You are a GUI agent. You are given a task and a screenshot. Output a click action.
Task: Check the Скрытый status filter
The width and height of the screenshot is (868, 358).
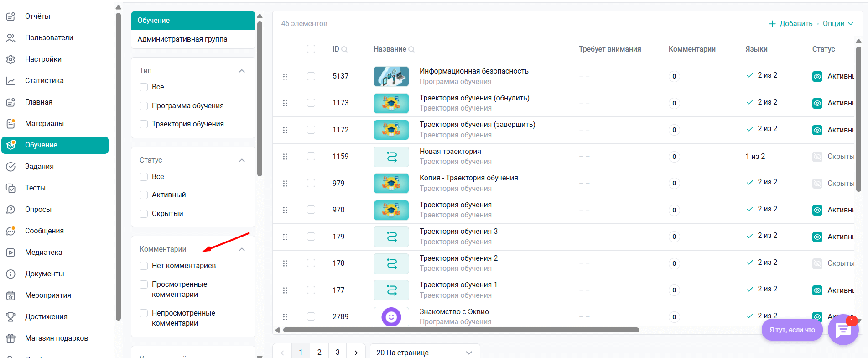tap(144, 214)
